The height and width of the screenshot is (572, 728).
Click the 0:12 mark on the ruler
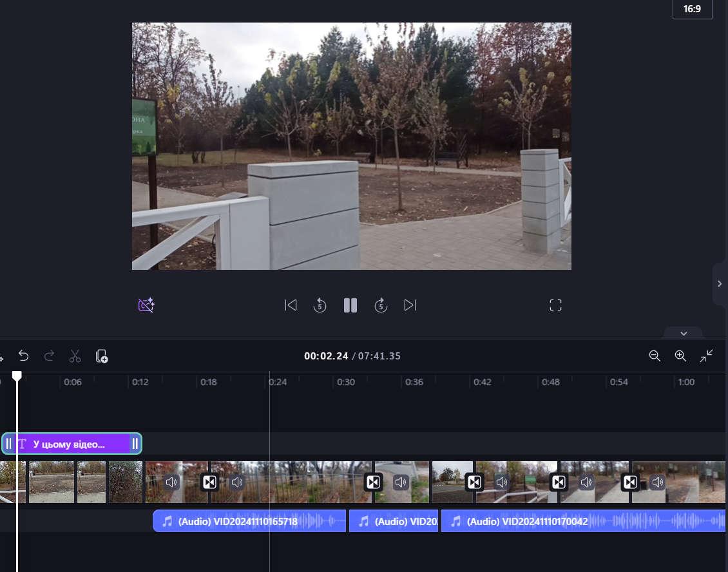click(x=140, y=382)
